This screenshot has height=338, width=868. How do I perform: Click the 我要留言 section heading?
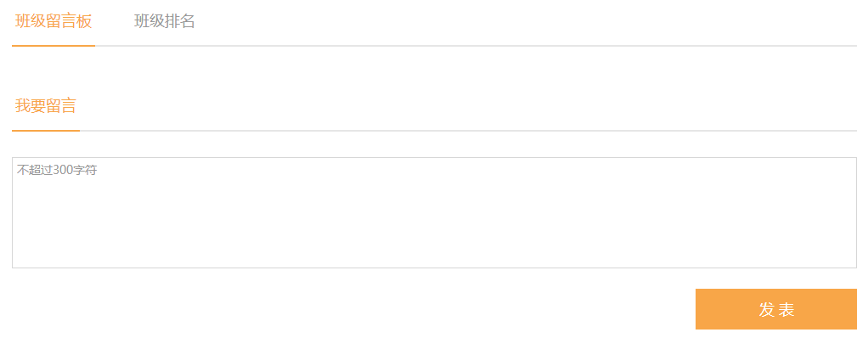45,105
